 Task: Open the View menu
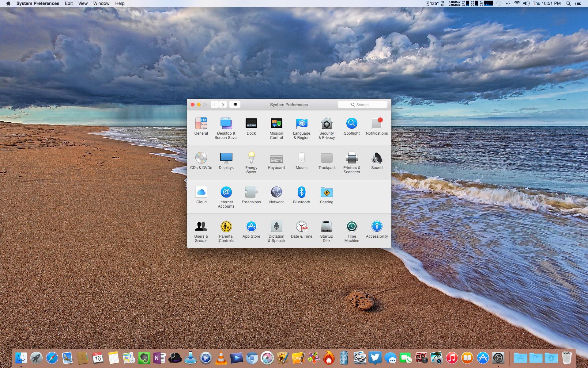[83, 3]
